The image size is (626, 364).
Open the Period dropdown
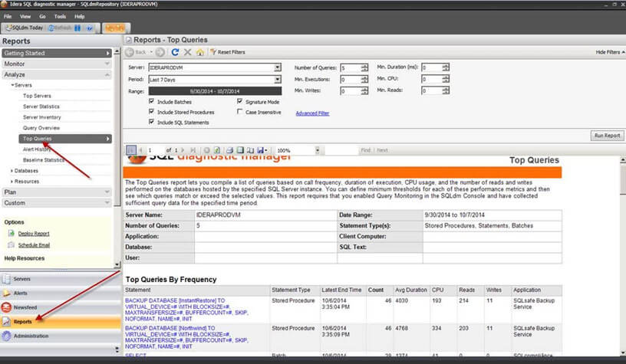coord(278,80)
